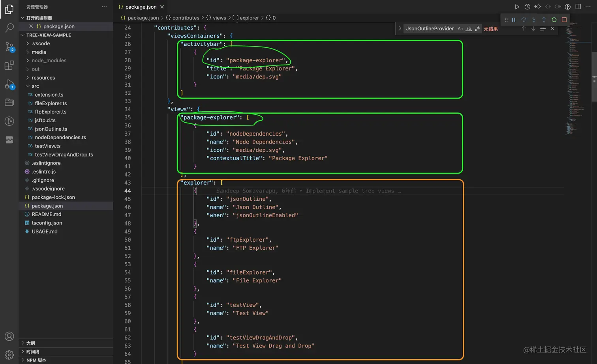Open the Source Control view in activity bar
597x364 pixels.
point(9,47)
